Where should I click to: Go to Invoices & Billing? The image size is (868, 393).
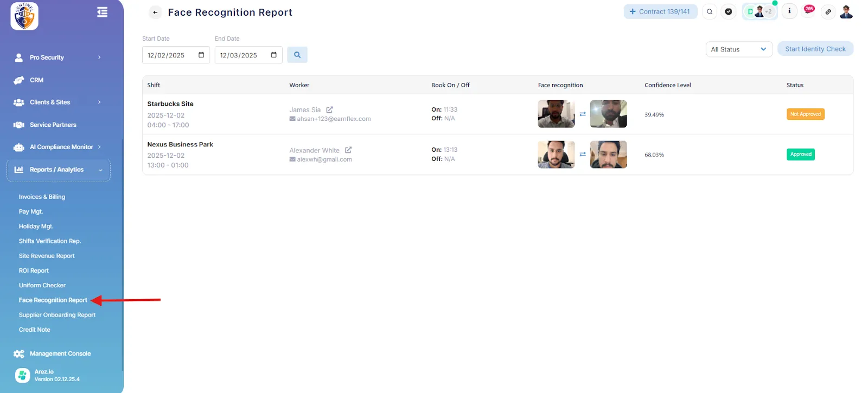coord(42,197)
